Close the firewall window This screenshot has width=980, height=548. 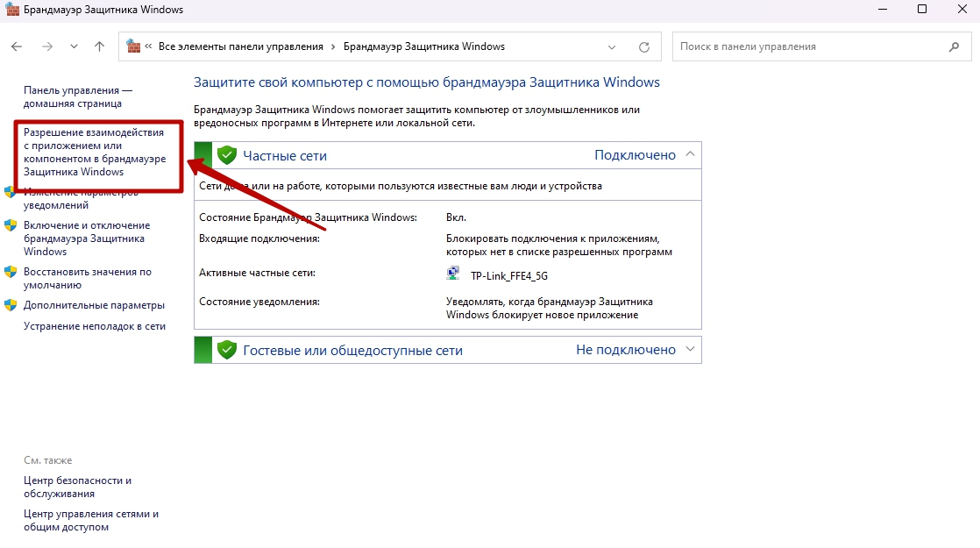pos(962,10)
